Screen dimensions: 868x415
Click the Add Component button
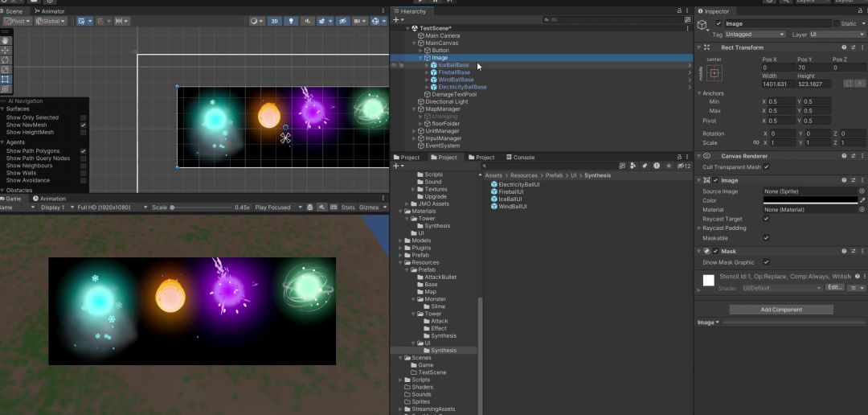(x=781, y=310)
